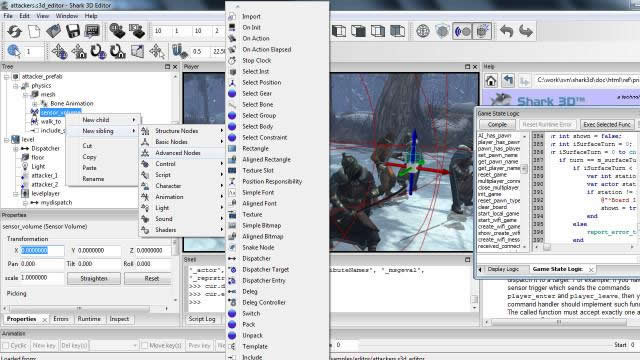
Task: Click the Compile button
Action: coord(497,124)
